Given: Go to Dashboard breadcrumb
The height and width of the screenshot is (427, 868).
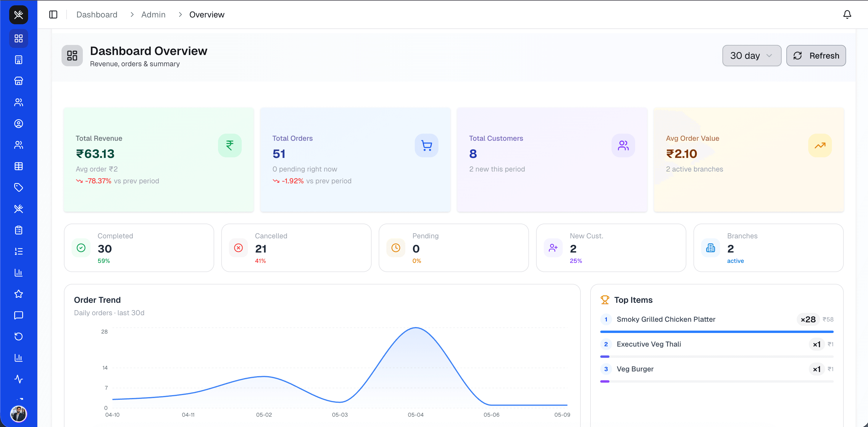Looking at the screenshot, I should (97, 14).
